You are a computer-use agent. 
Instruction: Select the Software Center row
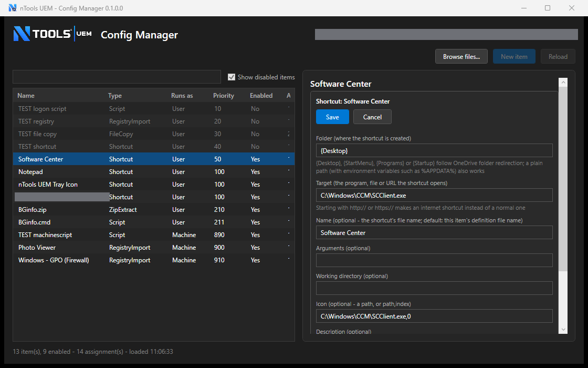[154, 159]
